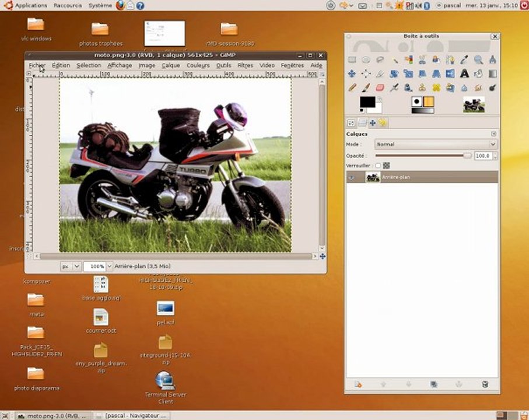Open the px unit dropdown in status bar

(x=71, y=266)
